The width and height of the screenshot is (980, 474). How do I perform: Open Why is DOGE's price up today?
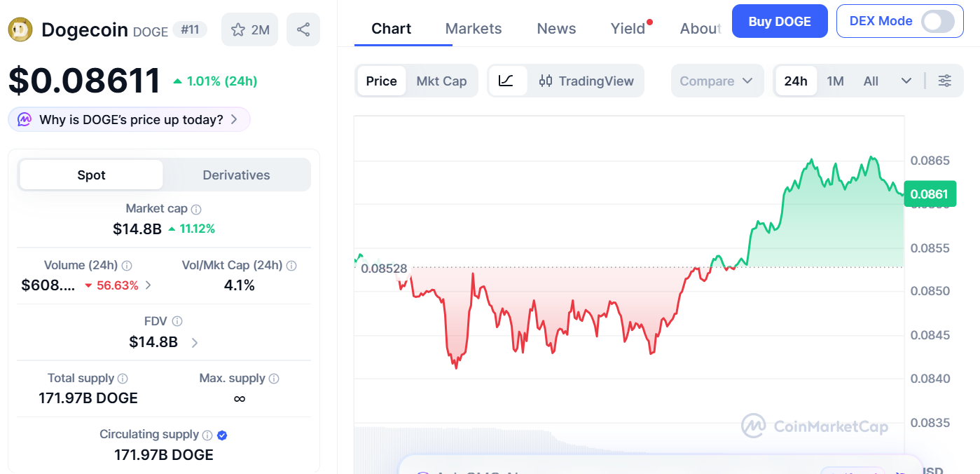(130, 119)
